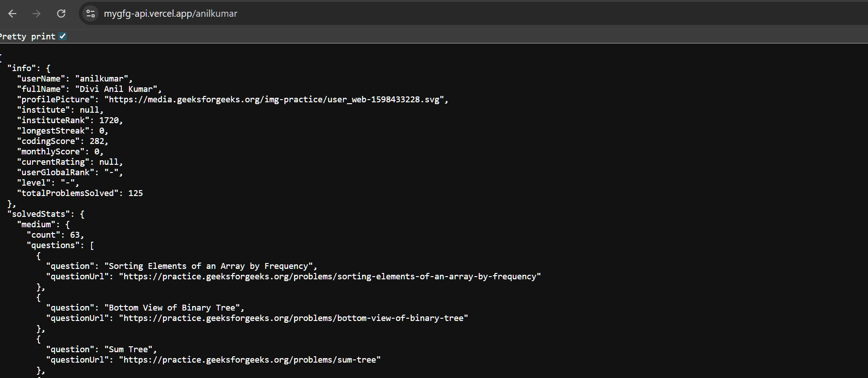Click question text Sum Tree
This screenshot has width=868, height=378.
[128, 349]
